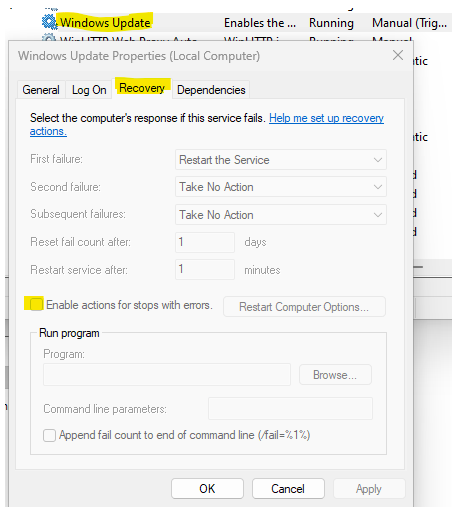Viewport: 460px width, 507px height.
Task: Open the Log On tab
Action: click(x=89, y=90)
